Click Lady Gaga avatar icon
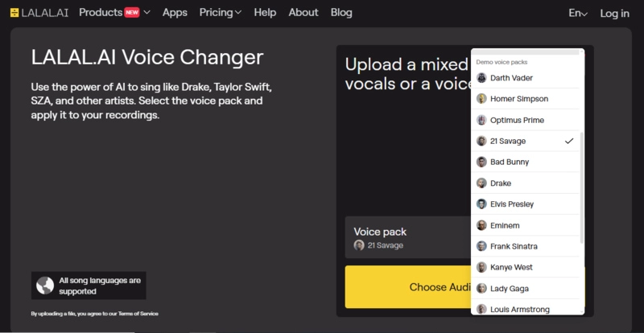The height and width of the screenshot is (333, 644). (481, 289)
